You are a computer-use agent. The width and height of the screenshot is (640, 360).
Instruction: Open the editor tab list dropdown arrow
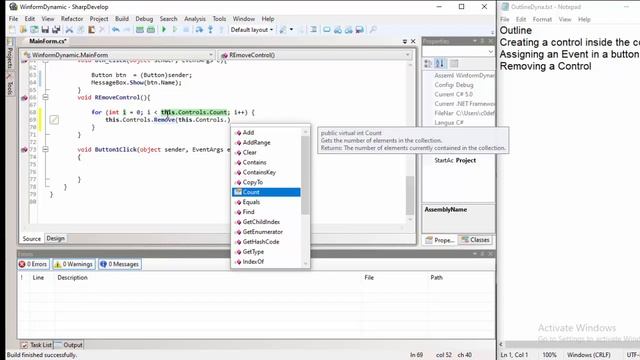point(405,41)
